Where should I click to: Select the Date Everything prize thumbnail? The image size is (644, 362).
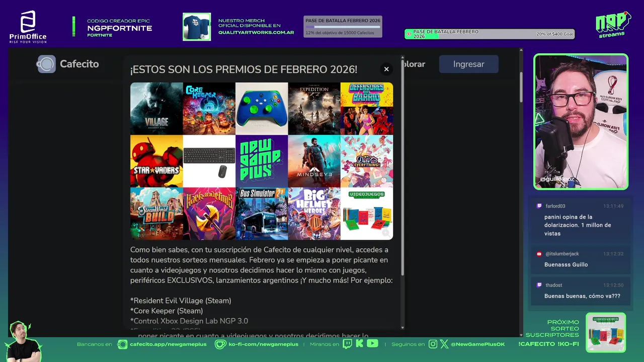point(367,161)
